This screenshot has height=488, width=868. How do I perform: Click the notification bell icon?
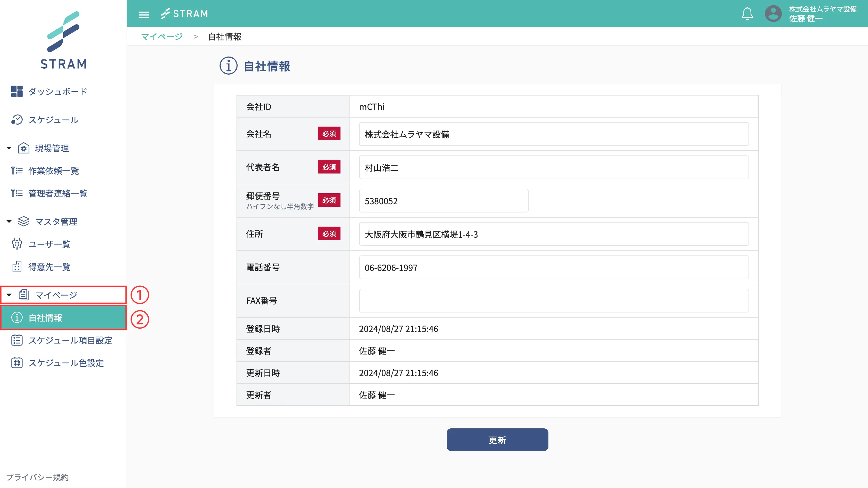[747, 14]
